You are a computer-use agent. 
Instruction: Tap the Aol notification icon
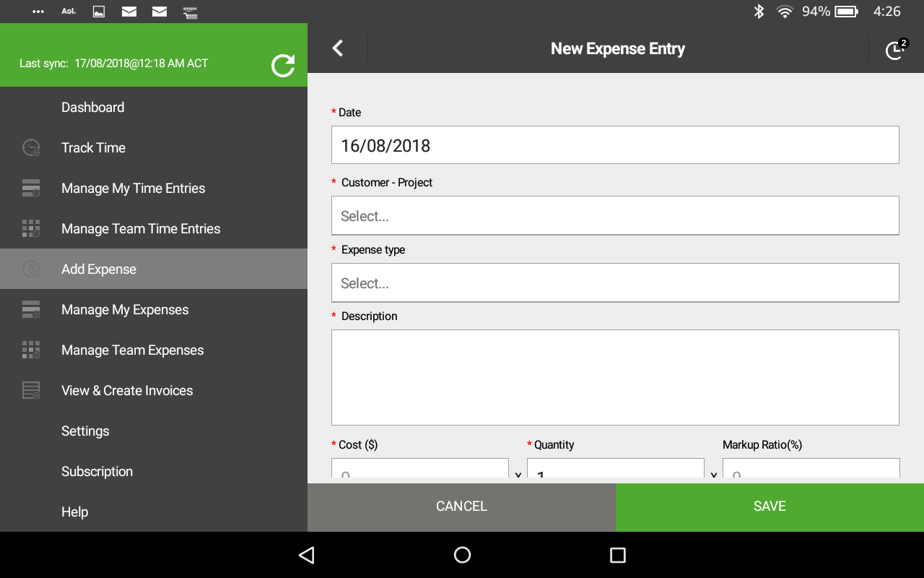pyautogui.click(x=69, y=12)
